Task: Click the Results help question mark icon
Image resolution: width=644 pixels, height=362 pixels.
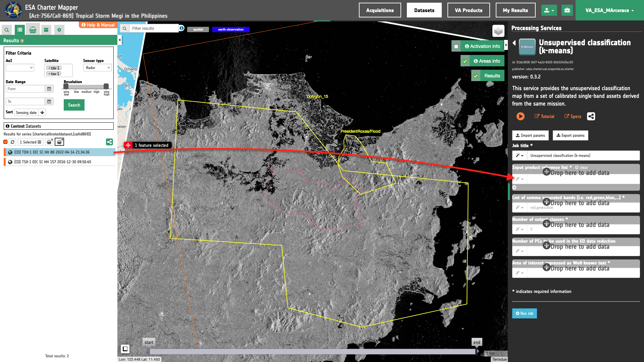Action: point(22,41)
